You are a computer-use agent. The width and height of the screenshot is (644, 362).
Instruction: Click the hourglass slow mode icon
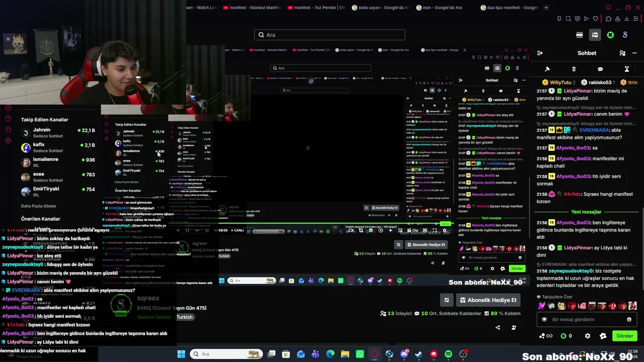pyautogui.click(x=627, y=69)
